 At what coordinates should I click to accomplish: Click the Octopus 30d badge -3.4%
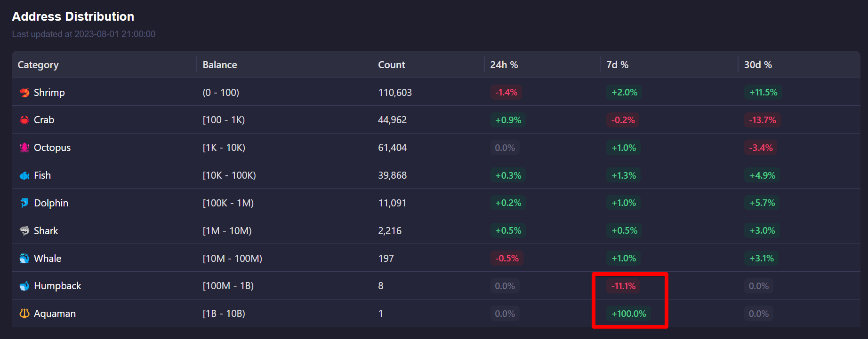[x=761, y=148]
